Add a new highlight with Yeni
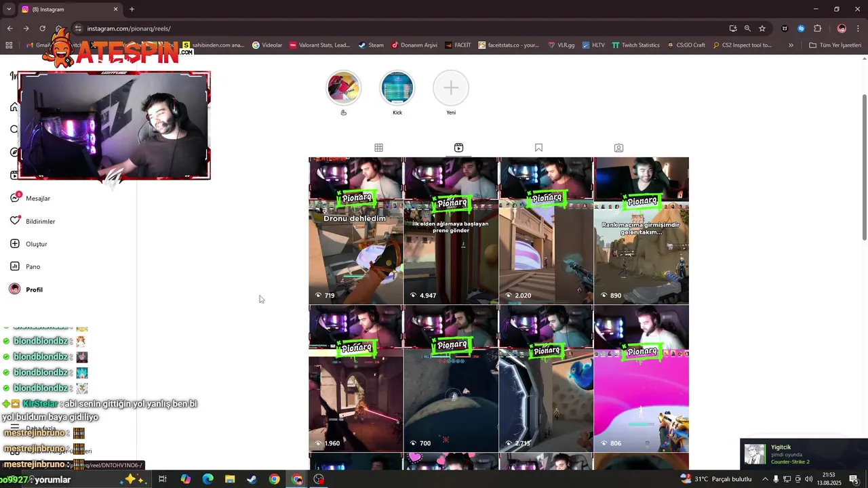This screenshot has height=488, width=868. (451, 88)
